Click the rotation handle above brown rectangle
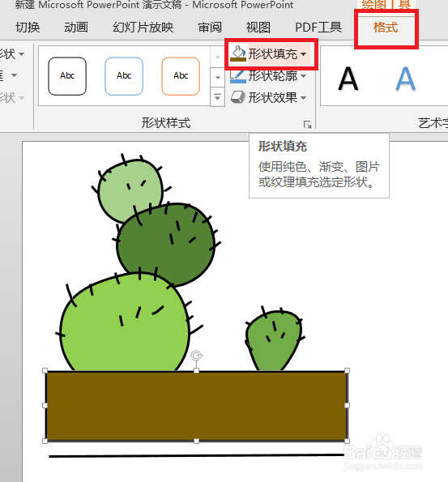Screen dimensions: 448x482 [197, 356]
